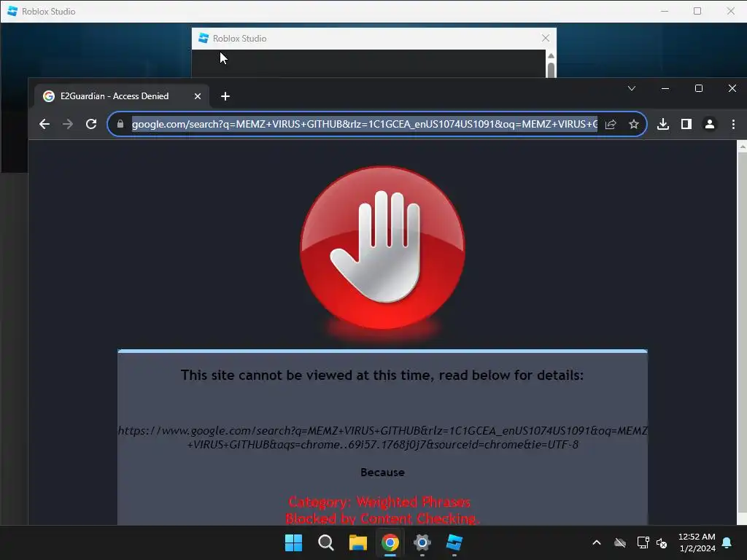This screenshot has height=560, width=747.
Task: Minimize the main Roblox Studio window
Action: tap(665, 11)
